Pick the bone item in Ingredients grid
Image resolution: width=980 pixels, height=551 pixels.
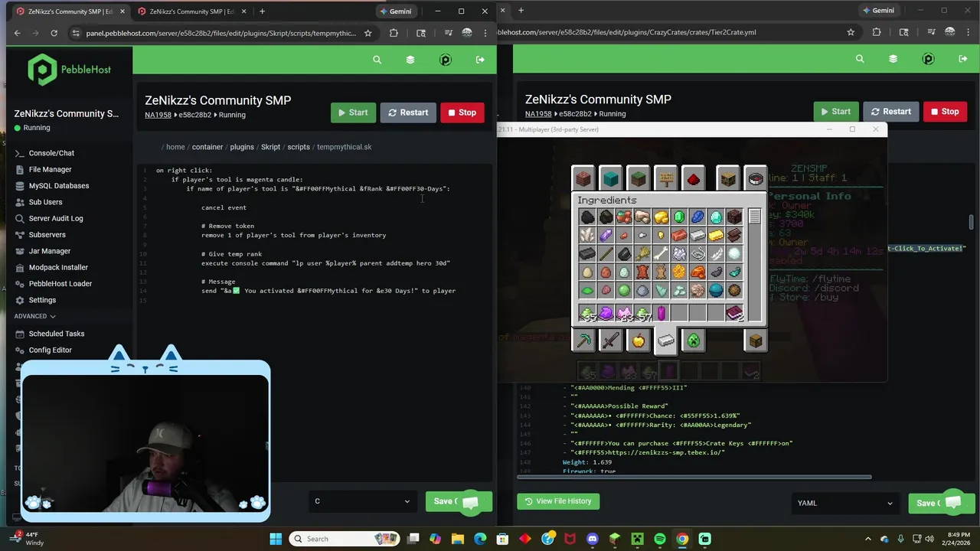click(661, 254)
